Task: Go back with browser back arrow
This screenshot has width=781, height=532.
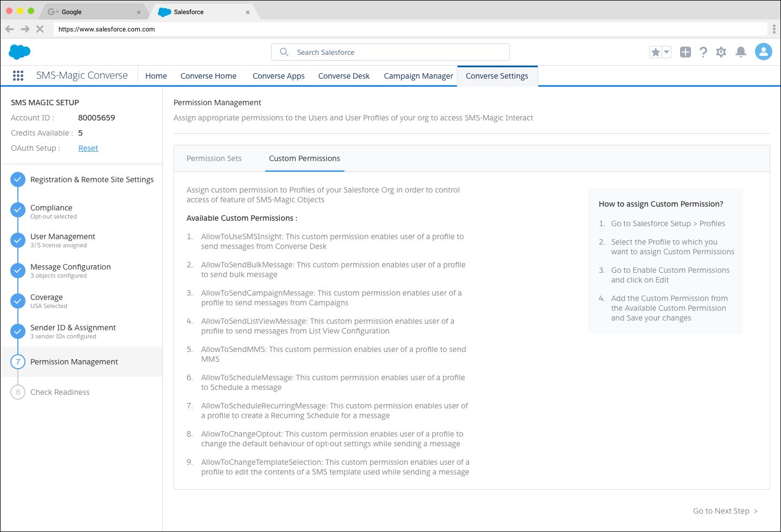Action: (x=9, y=29)
